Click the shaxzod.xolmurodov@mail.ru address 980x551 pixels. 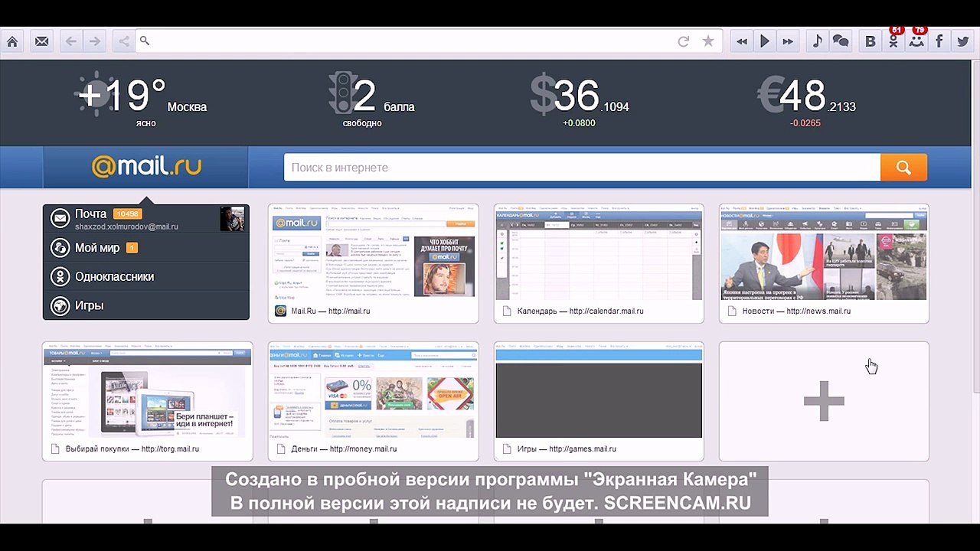point(126,227)
